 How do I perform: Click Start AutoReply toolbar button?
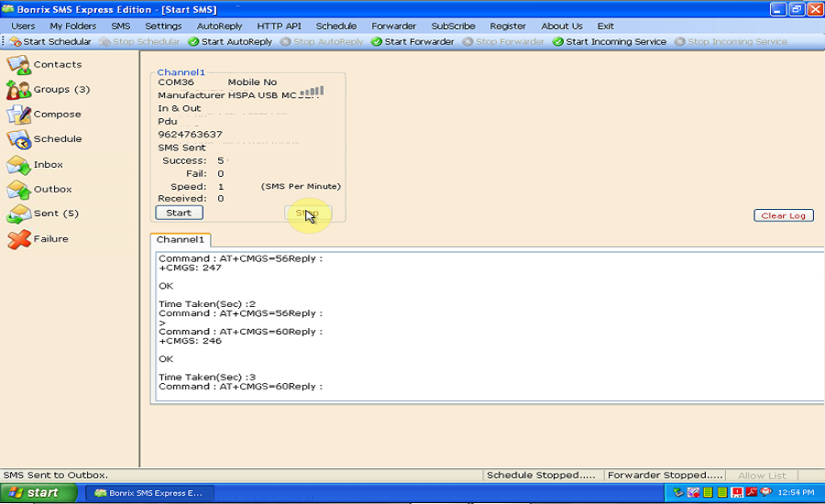click(230, 42)
